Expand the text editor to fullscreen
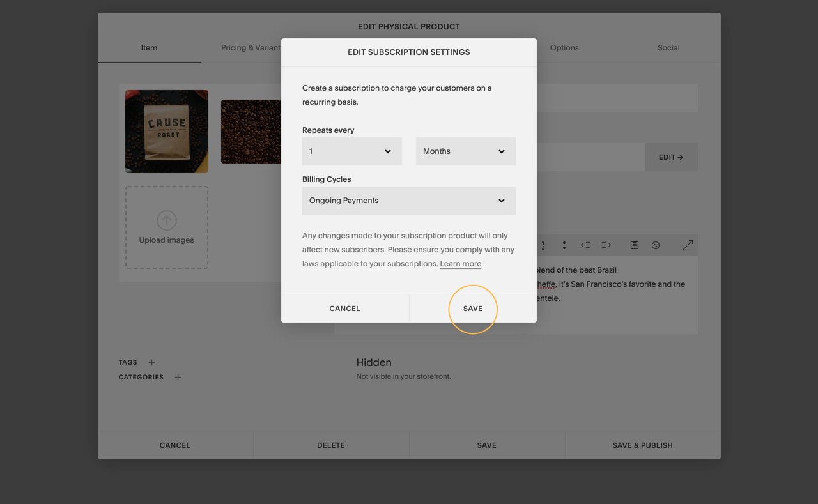 pyautogui.click(x=687, y=245)
